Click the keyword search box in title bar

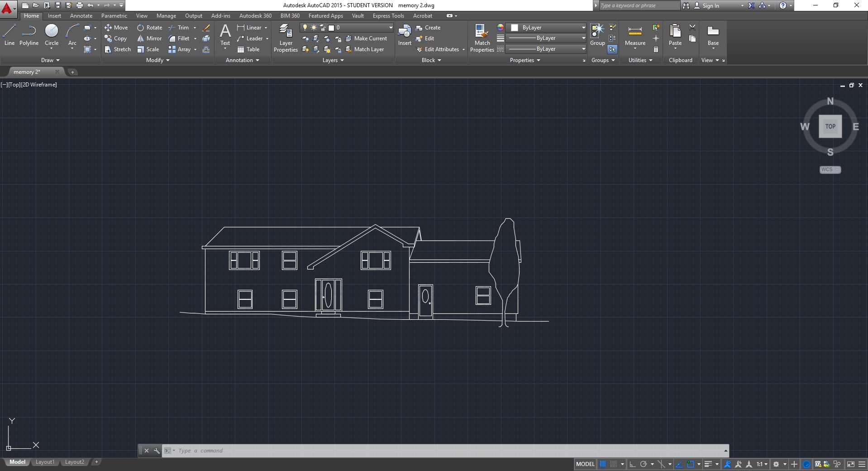639,5
